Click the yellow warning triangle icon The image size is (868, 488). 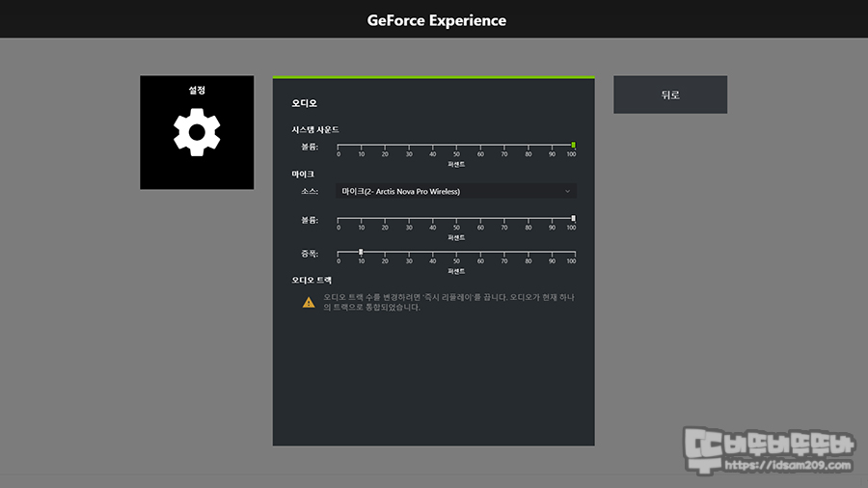point(309,302)
